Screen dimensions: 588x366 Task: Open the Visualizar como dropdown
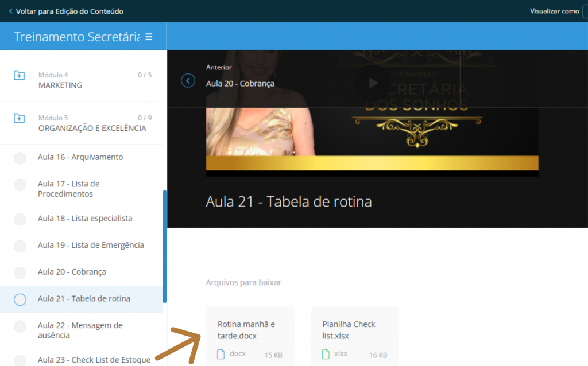coord(585,11)
